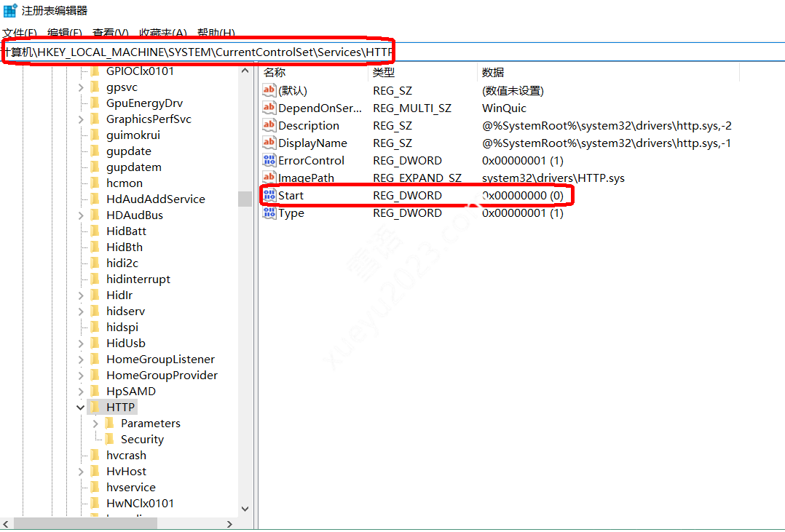Viewport: 785px width, 532px height.
Task: Click the 数据 column header
Action: (493, 72)
